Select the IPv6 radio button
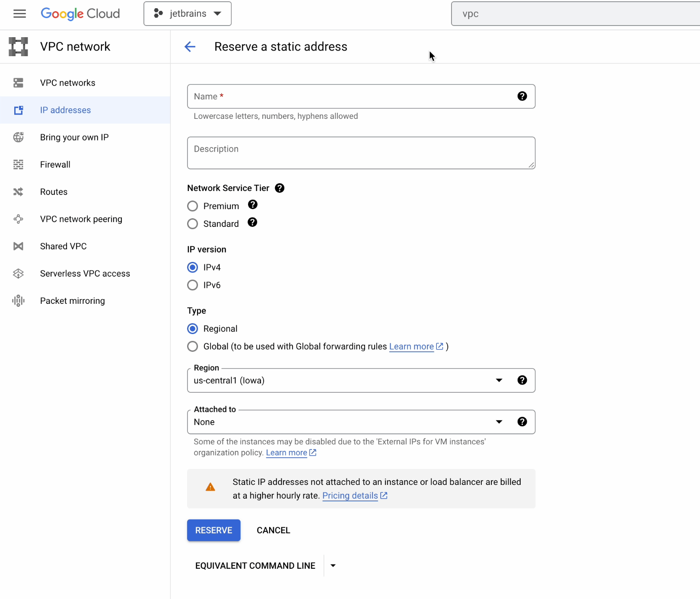 pyautogui.click(x=193, y=285)
